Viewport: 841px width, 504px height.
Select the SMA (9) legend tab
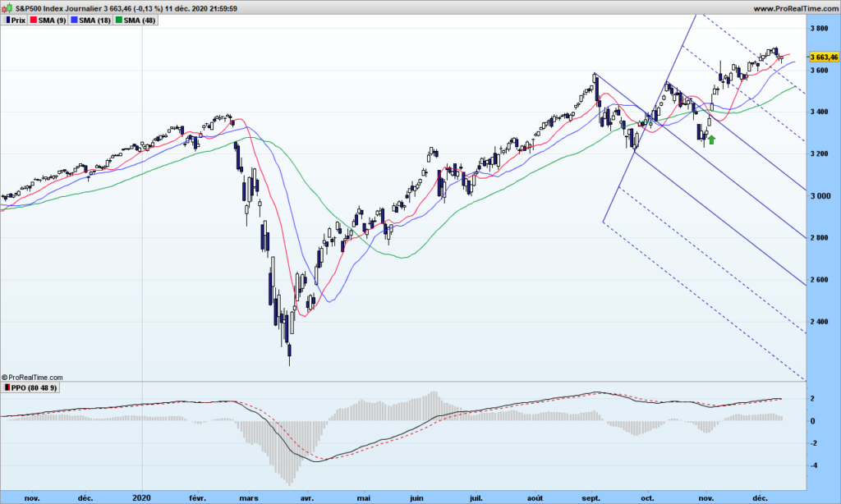tap(48, 21)
